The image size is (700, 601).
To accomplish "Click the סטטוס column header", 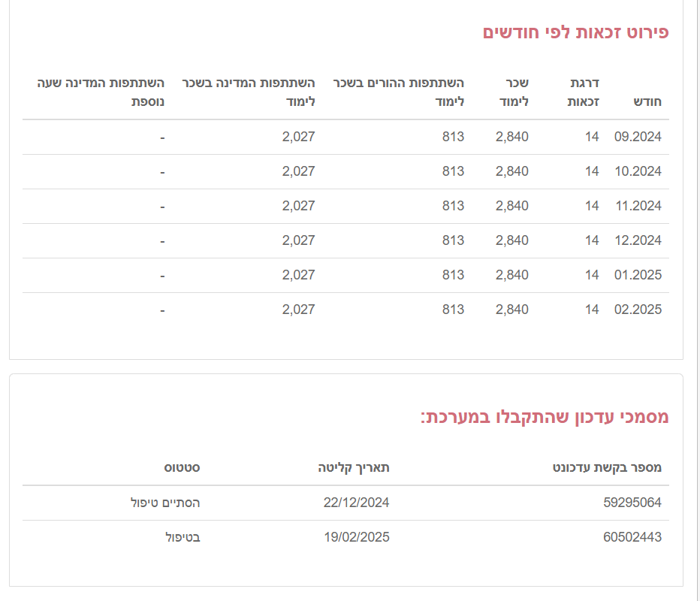I will pos(183,467).
